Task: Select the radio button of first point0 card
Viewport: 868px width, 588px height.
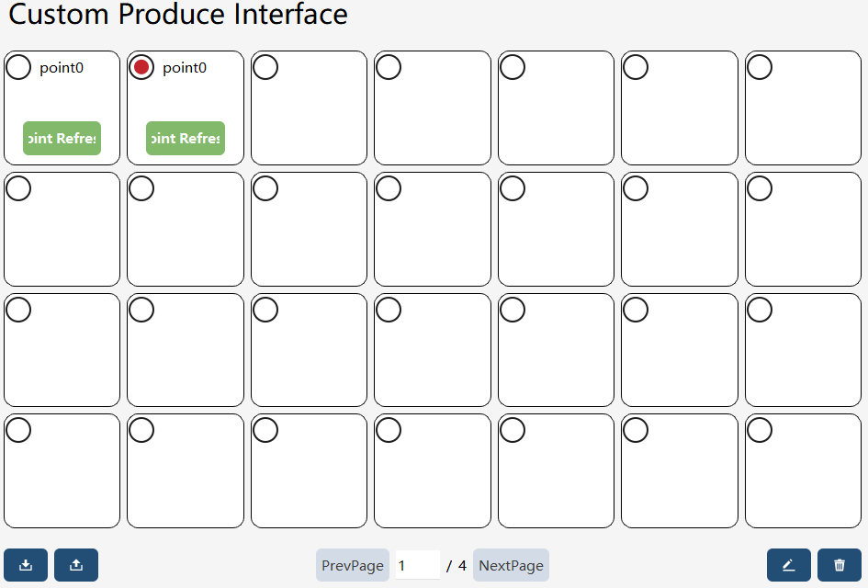Action: tap(18, 68)
